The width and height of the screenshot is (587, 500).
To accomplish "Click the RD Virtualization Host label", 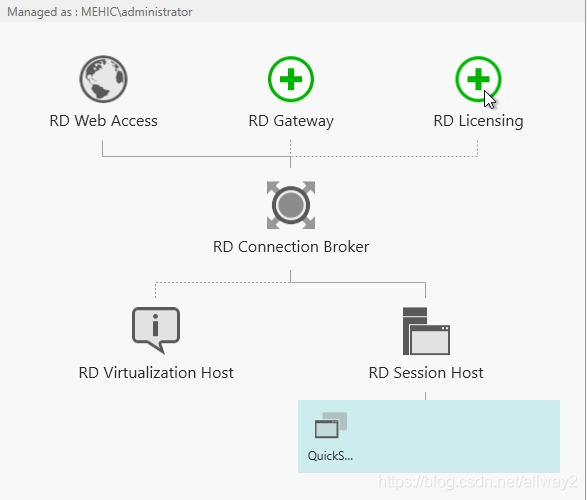I will (x=156, y=373).
